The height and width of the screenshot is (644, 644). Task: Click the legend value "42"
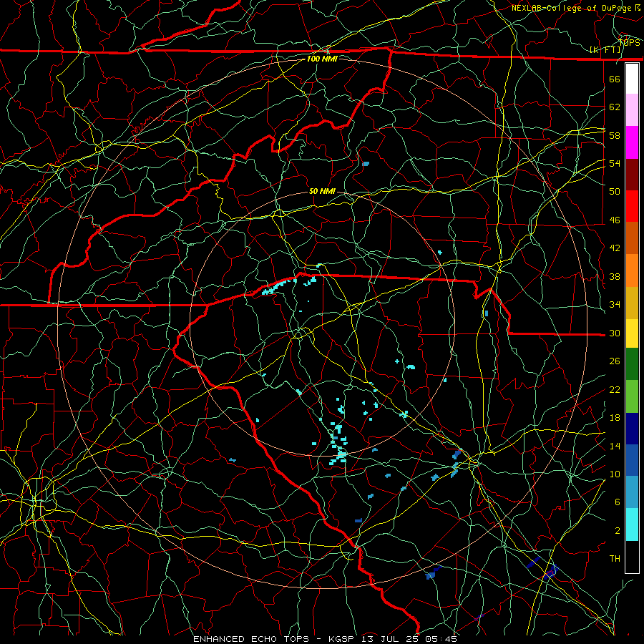click(615, 248)
